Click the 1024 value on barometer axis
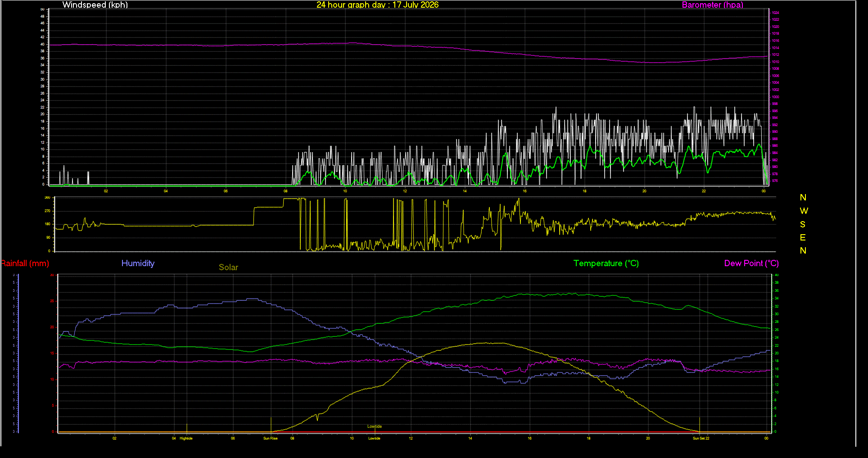The width and height of the screenshot is (868, 458). coord(775,13)
